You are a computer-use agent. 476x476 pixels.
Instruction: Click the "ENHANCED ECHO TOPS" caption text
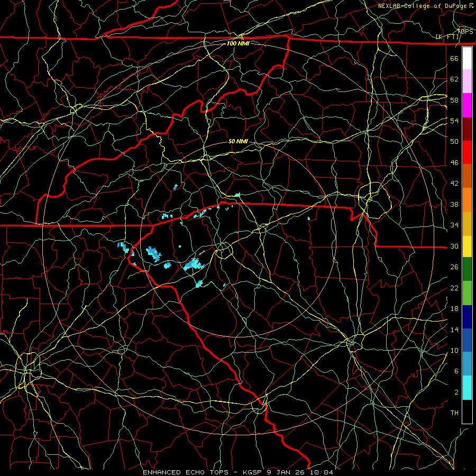coord(186,472)
